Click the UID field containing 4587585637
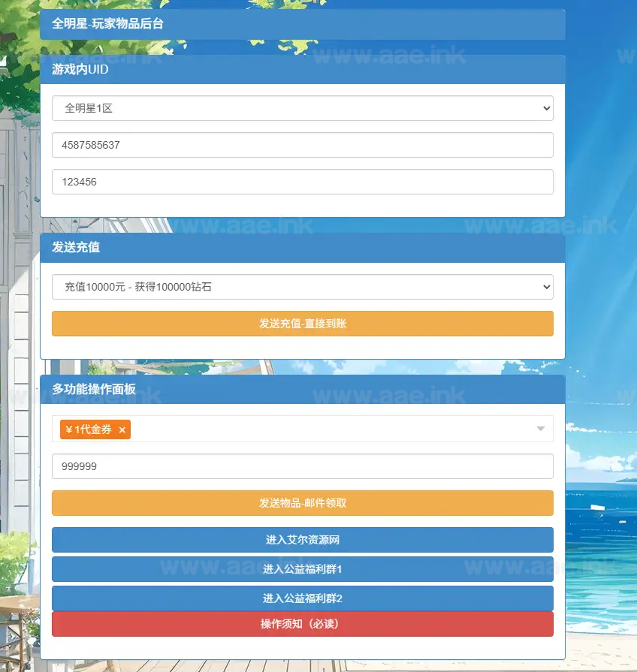This screenshot has width=637, height=672. [x=302, y=145]
